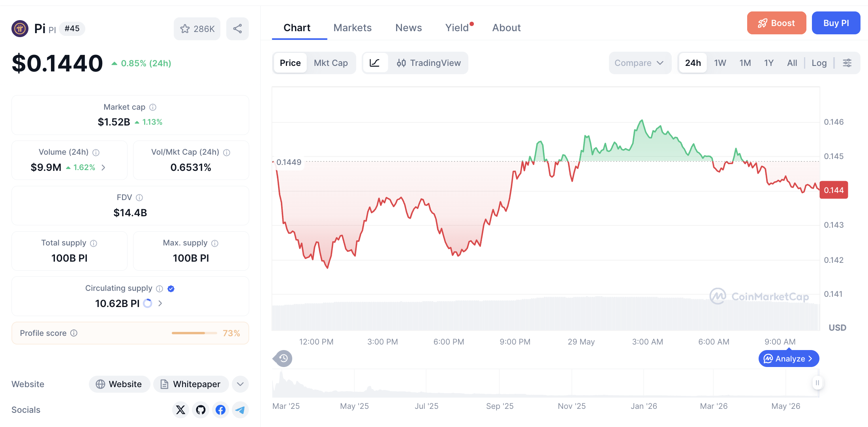Screen dimensions: 868x427
Task: Click the 0.6531% Vol/Mkt Cap value
Action: (191, 167)
